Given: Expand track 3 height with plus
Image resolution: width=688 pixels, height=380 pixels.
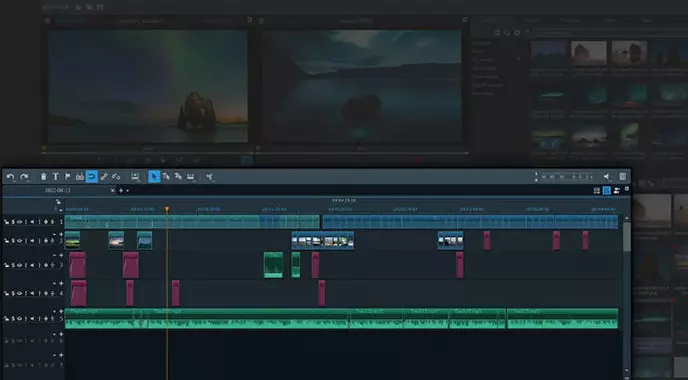Looking at the screenshot, I should (61, 255).
